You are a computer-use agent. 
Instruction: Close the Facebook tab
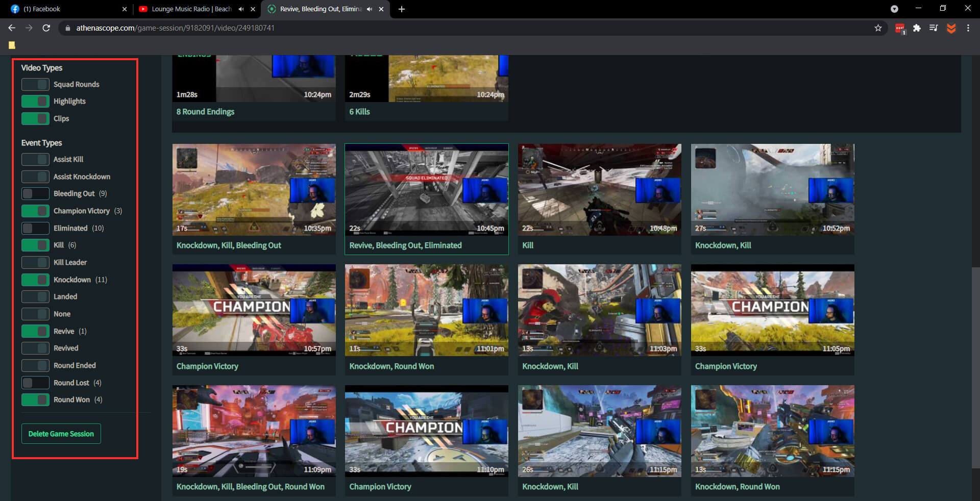point(125,9)
